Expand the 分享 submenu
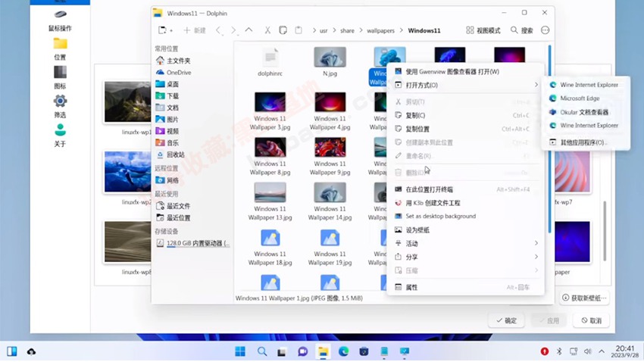Viewport: 644px width, 362px height. pyautogui.click(x=465, y=257)
